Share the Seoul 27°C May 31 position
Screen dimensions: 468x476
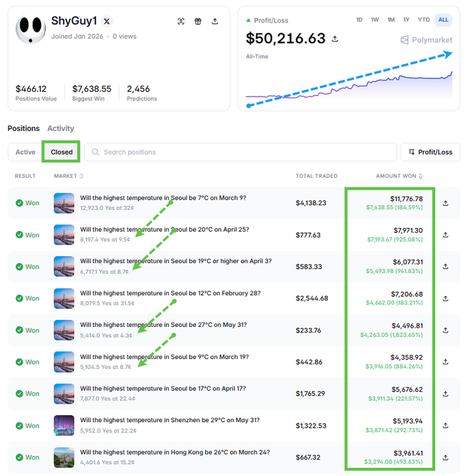click(446, 330)
